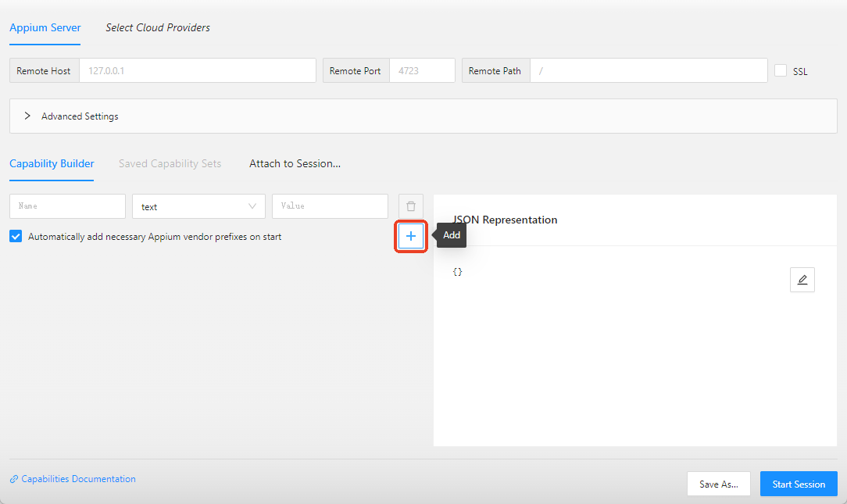Click the pencil edit raw JSON icon

coord(802,279)
